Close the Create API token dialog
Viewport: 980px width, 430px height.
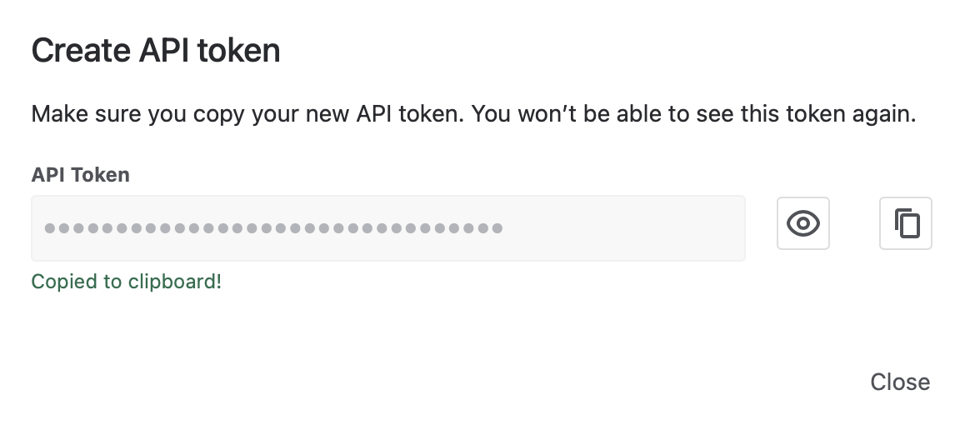900,382
